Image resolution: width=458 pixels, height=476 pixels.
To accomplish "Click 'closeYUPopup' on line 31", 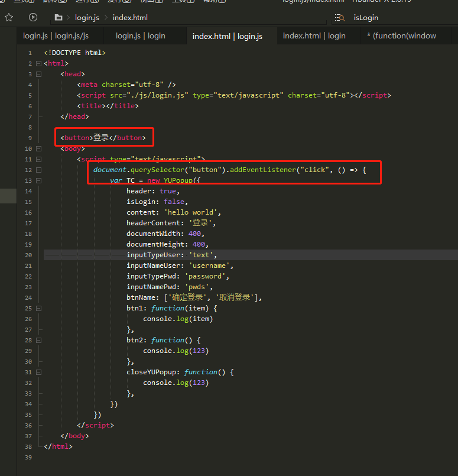I will click(x=151, y=372).
